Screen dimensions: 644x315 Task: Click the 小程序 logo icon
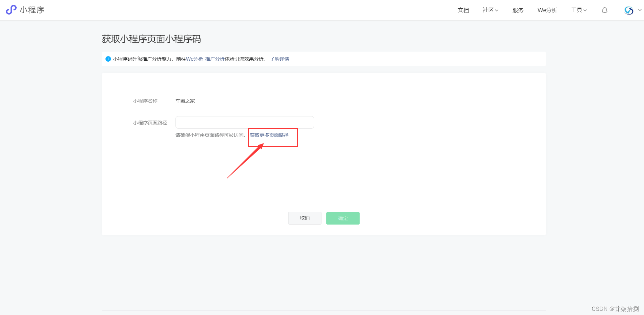[x=11, y=10]
